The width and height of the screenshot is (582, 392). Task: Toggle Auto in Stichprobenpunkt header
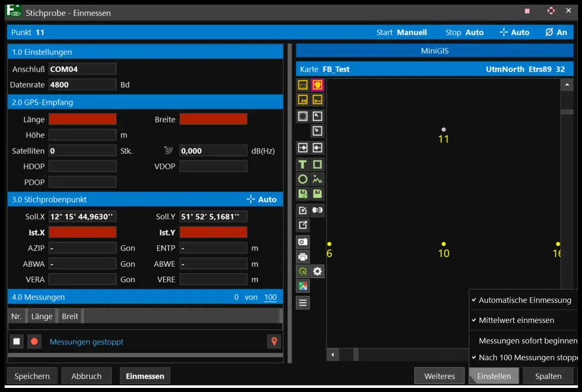coord(262,200)
